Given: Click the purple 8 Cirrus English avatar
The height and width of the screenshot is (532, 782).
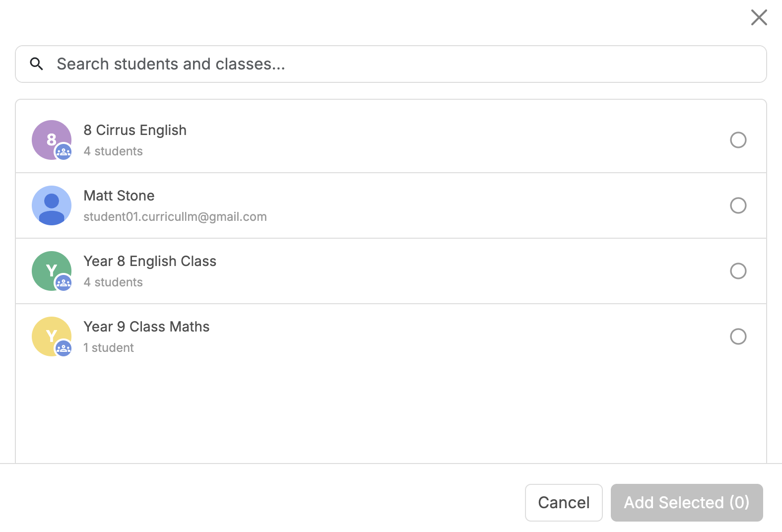Looking at the screenshot, I should (48, 136).
